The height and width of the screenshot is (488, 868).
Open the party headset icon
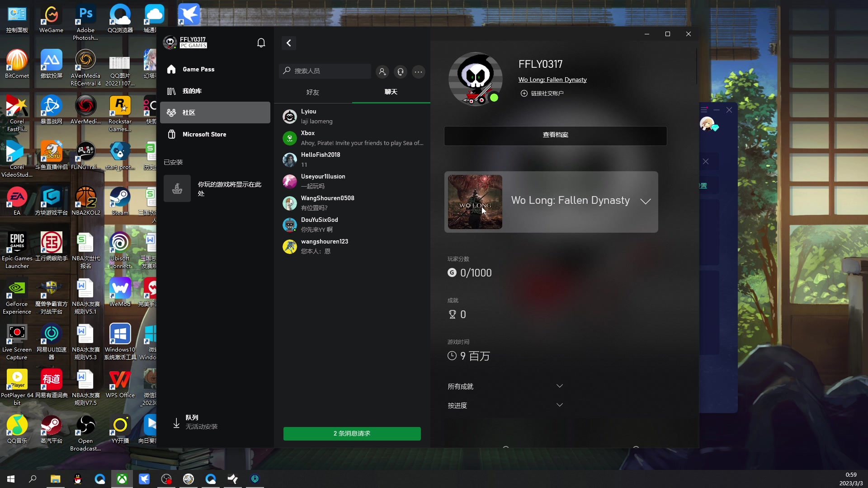point(401,71)
